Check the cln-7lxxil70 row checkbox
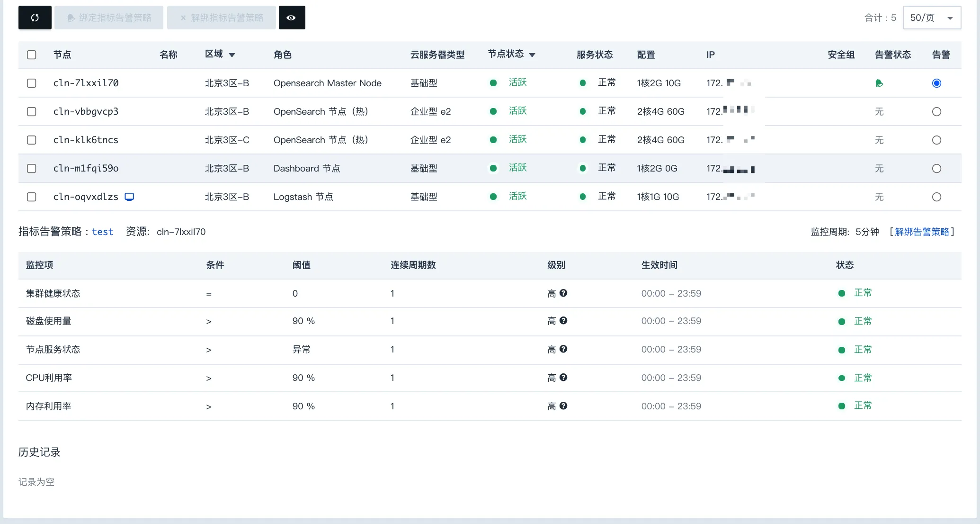Viewport: 980px width, 524px height. pyautogui.click(x=32, y=83)
